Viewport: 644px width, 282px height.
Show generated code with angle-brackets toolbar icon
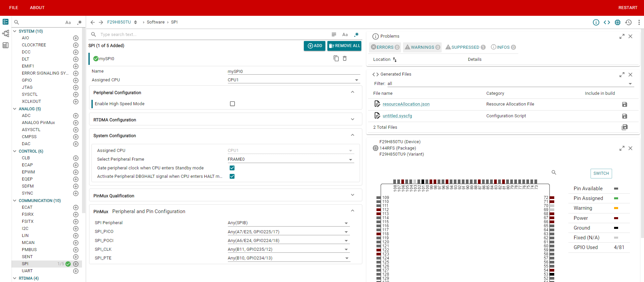pyautogui.click(x=607, y=22)
